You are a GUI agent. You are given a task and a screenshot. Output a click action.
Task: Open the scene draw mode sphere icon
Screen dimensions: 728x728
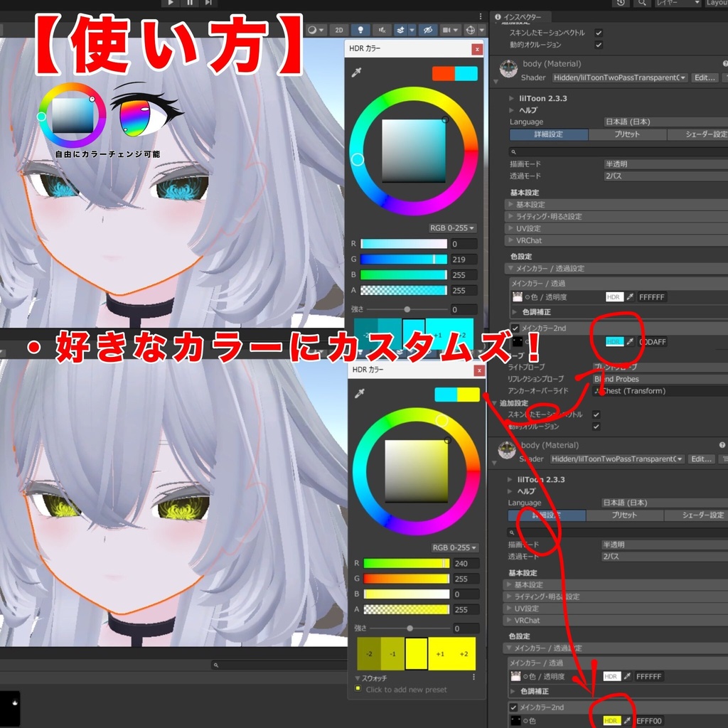pyautogui.click(x=313, y=30)
